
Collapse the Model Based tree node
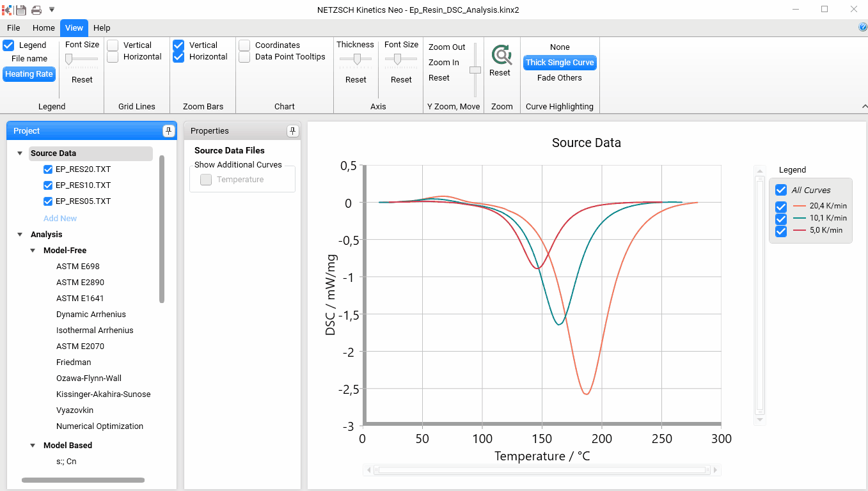(33, 446)
